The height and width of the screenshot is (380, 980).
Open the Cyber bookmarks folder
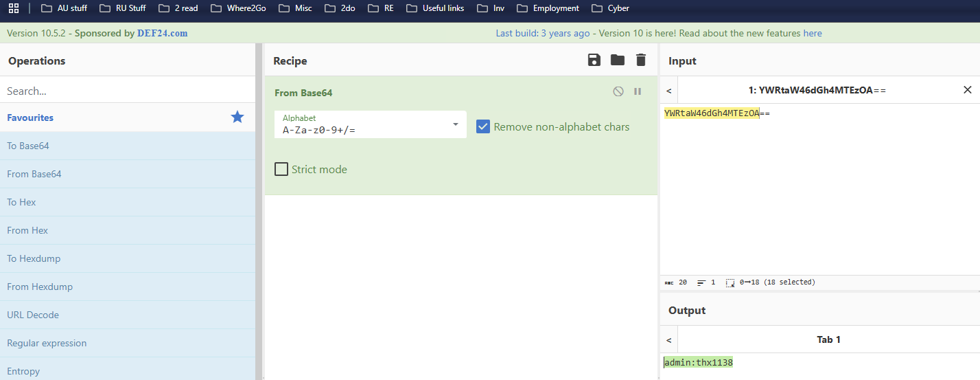pos(609,8)
